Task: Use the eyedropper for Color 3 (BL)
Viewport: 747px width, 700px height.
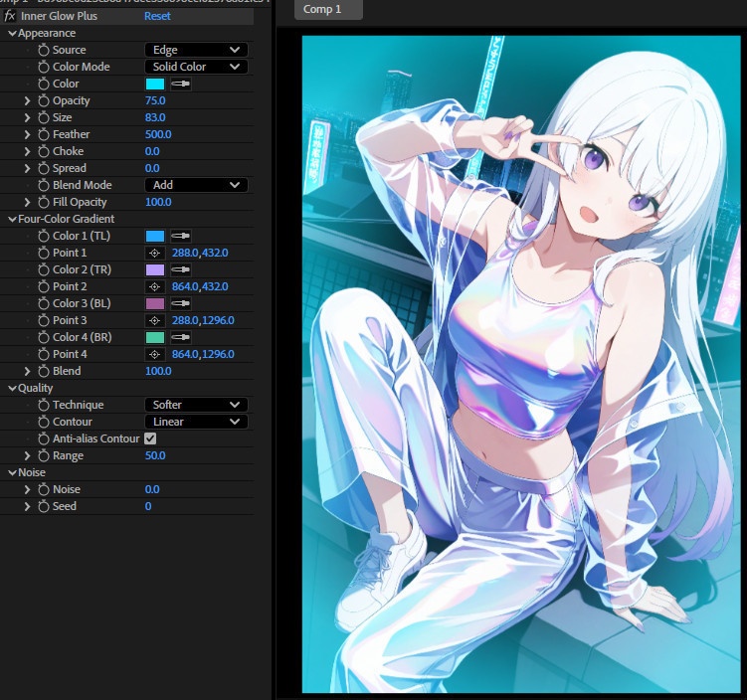Action: point(181,303)
